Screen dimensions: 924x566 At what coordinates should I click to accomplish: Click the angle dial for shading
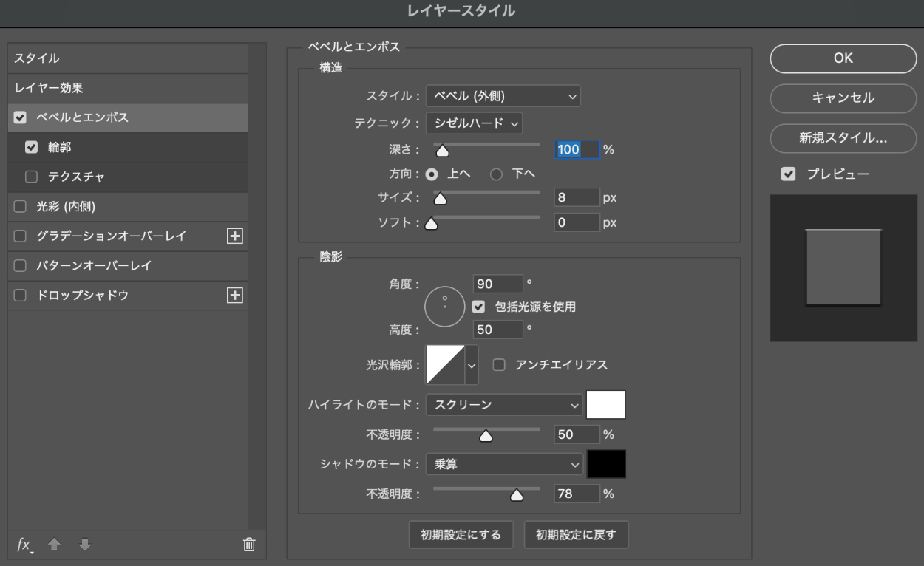[444, 307]
